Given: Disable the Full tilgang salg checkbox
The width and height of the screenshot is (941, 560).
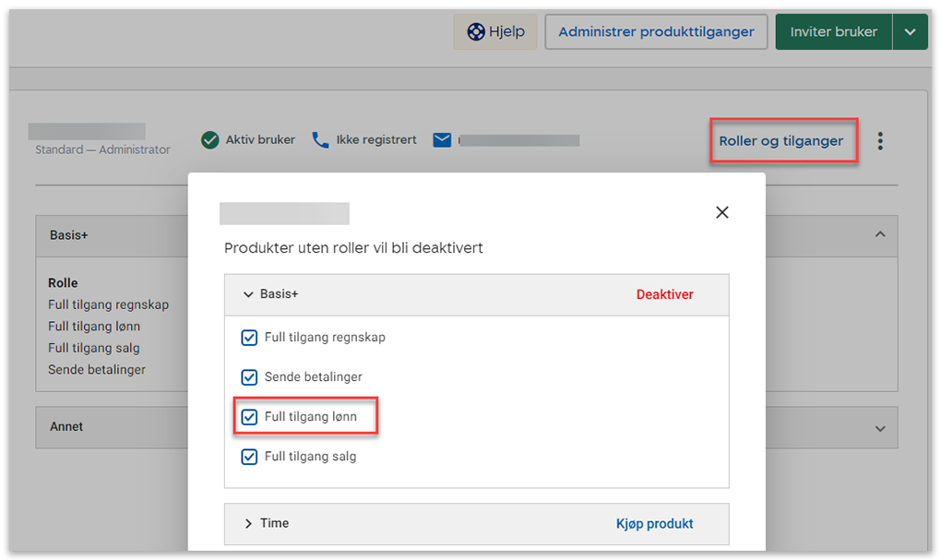Looking at the screenshot, I should pyautogui.click(x=249, y=457).
